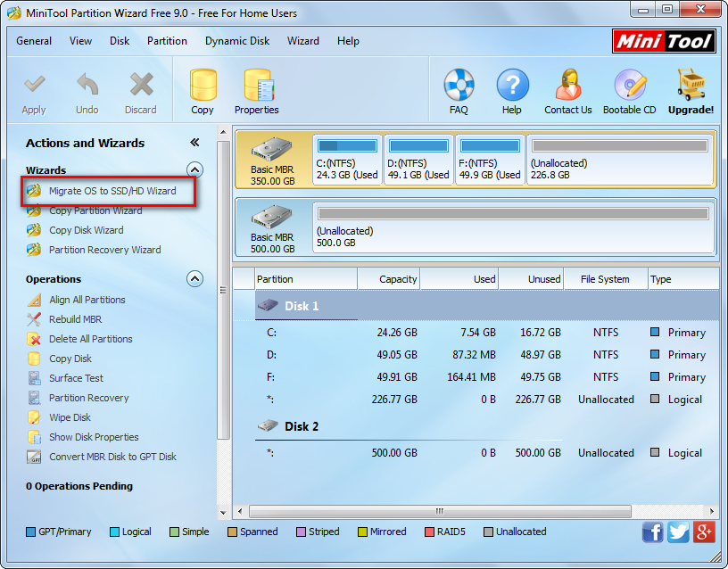This screenshot has width=728, height=569.
Task: Sort by the Unused column header
Action: [531, 279]
